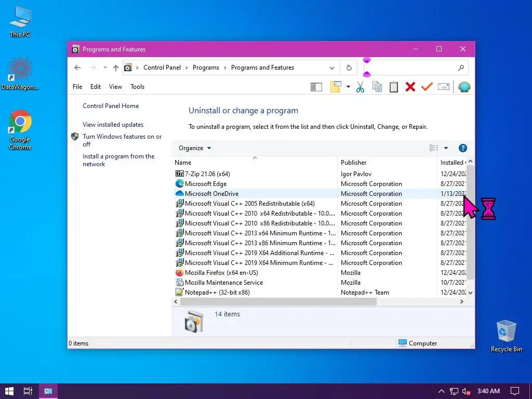The height and width of the screenshot is (399, 532).
Task: Click the search magnifier icon
Action: click(x=461, y=68)
